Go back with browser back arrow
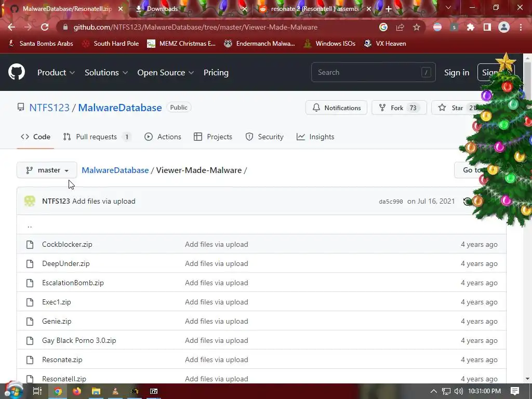532x399 pixels. coord(11,27)
